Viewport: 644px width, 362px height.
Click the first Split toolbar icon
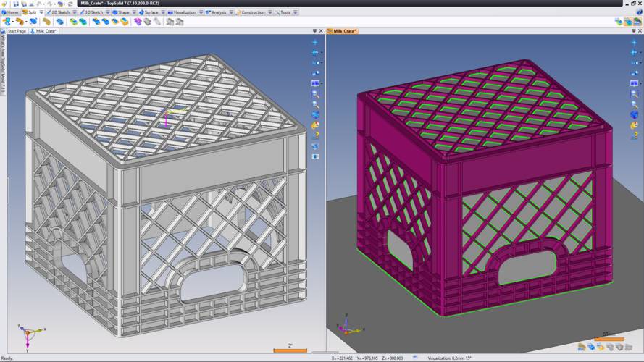click(x=7, y=22)
